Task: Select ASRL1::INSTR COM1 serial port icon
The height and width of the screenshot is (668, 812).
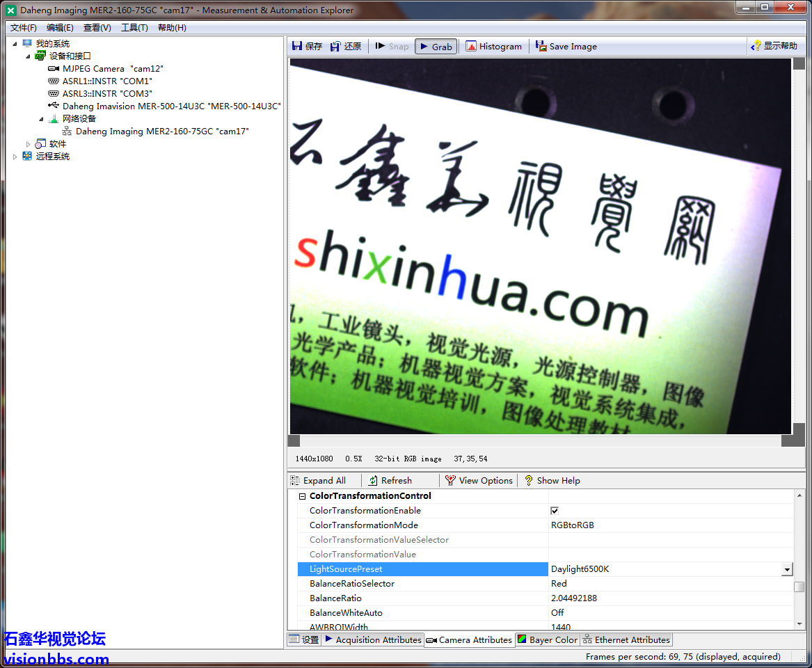Action: pos(54,81)
